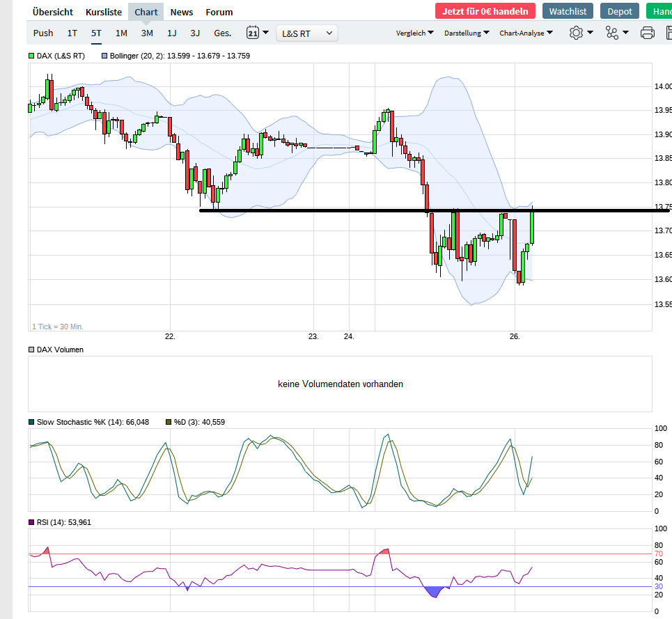This screenshot has width=672, height=619.
Task: Open the L&S RT exchange dropdown
Action: [x=306, y=32]
